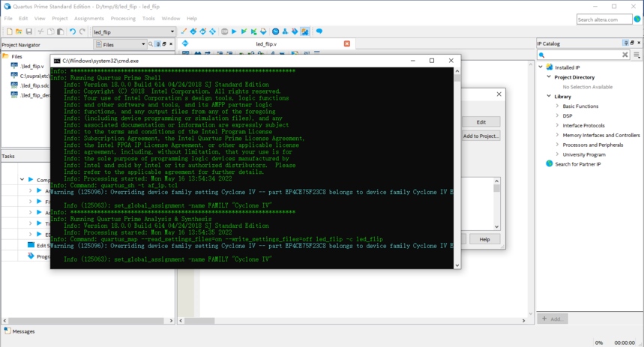Open the Tools menu
Image resolution: width=644 pixels, height=347 pixels.
(x=148, y=19)
